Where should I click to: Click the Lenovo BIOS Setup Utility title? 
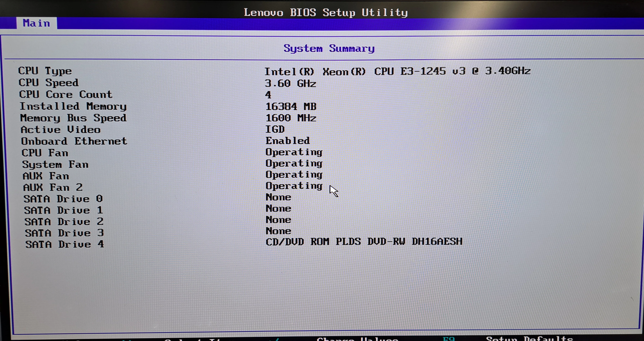click(326, 13)
